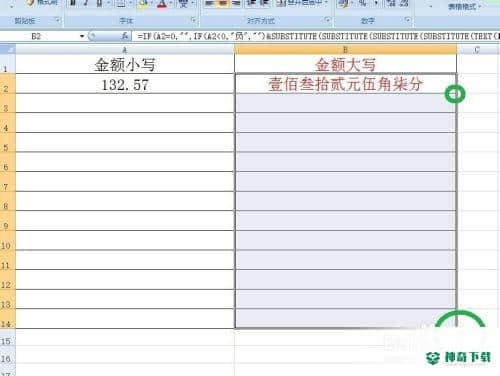Screen dimensions: 500x376
Task: Select cell B2 壹佰叁拾贰元伍角柒分
Action: click(x=345, y=84)
